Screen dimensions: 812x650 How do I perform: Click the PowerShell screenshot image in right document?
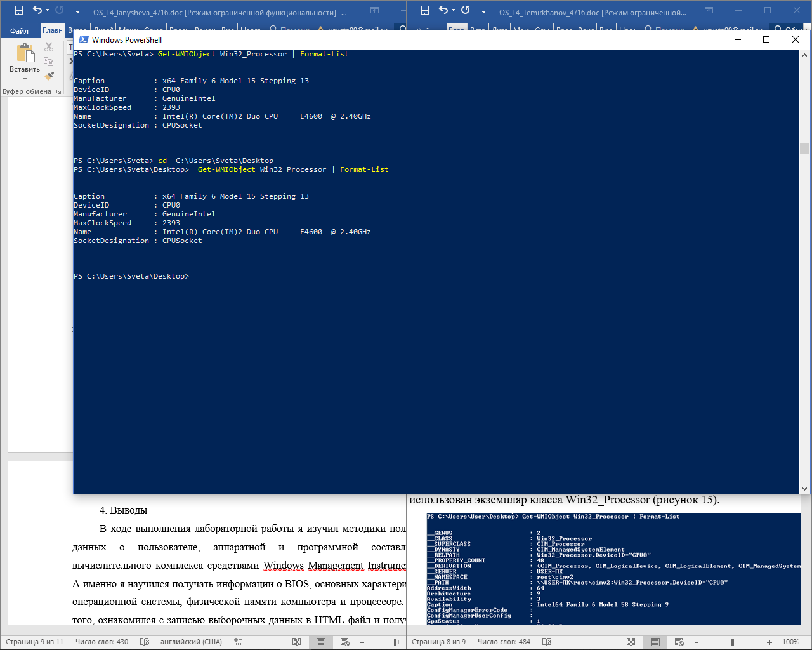613,569
